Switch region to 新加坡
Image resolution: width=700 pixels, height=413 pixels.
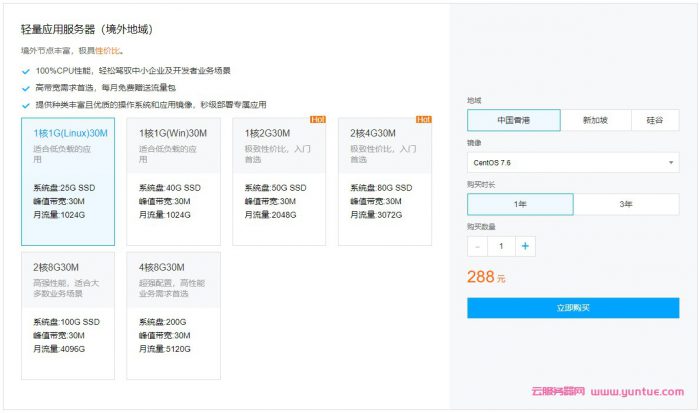(595, 120)
